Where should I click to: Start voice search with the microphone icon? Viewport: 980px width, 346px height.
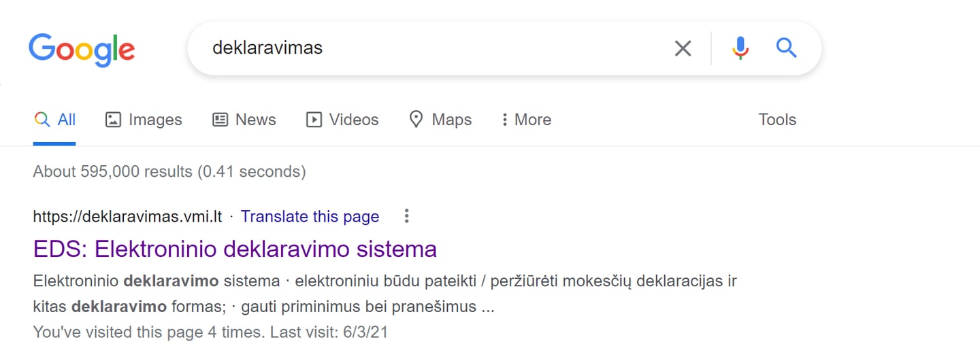tap(740, 48)
